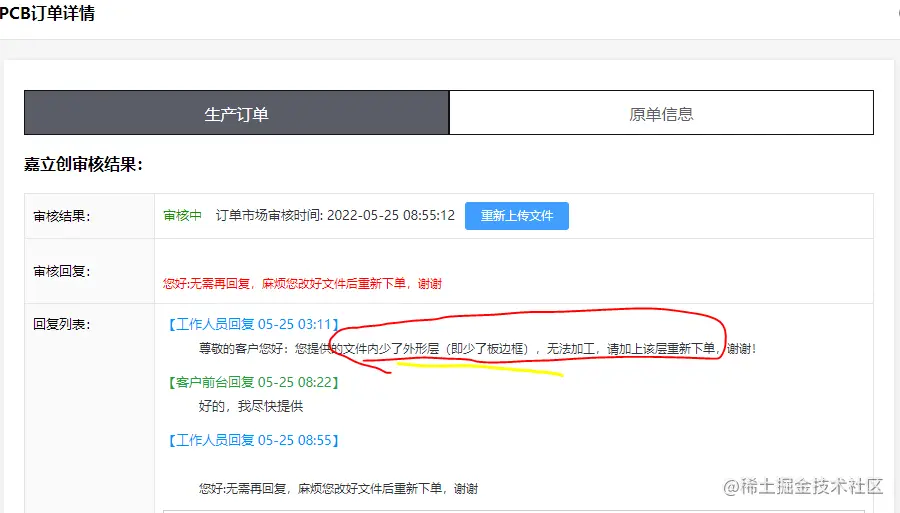This screenshot has height=513, width=900.
Task: Select the reply 好的，我尽快提供
Action: 251,406
